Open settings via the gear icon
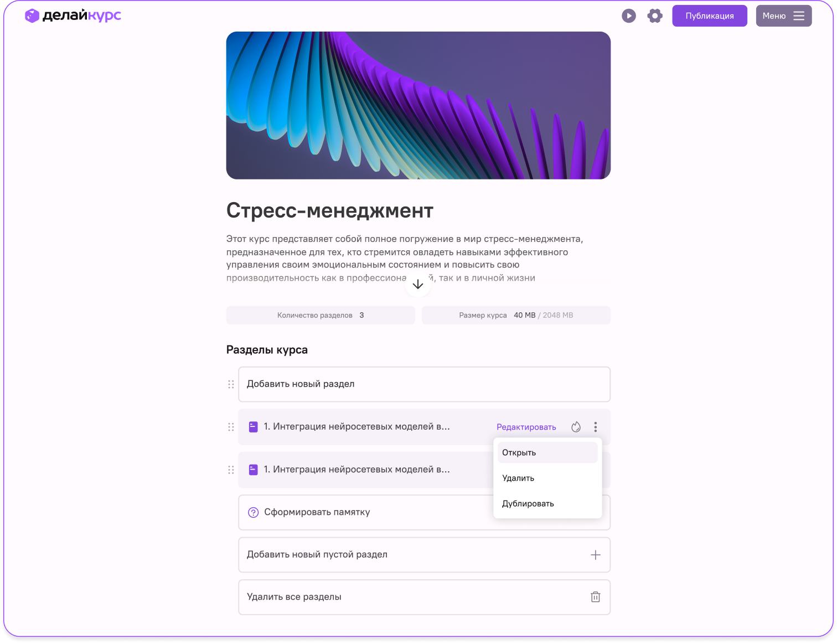 pyautogui.click(x=655, y=16)
